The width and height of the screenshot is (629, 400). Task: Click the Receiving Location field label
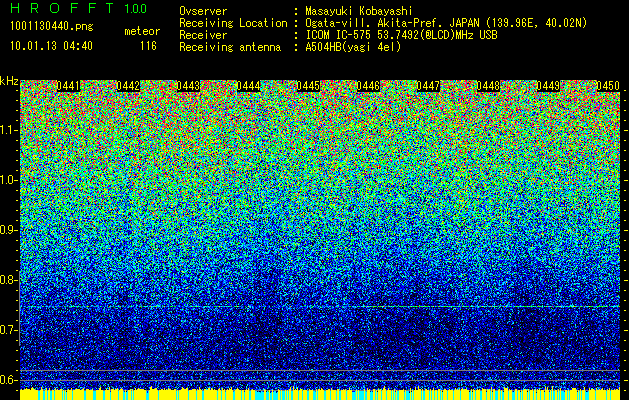point(233,23)
